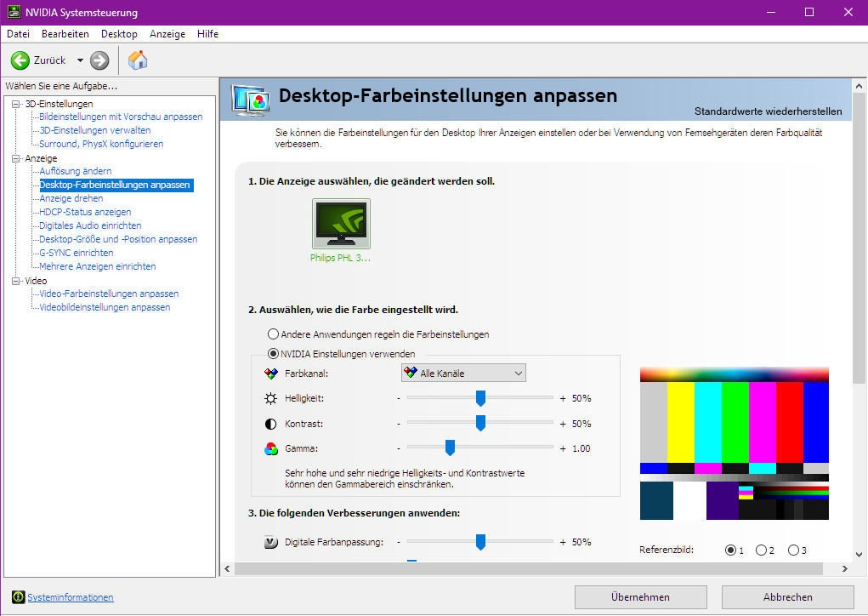Image resolution: width=868 pixels, height=616 pixels.
Task: Click the NVIDIA logo icon in the title bar
Action: (x=14, y=12)
